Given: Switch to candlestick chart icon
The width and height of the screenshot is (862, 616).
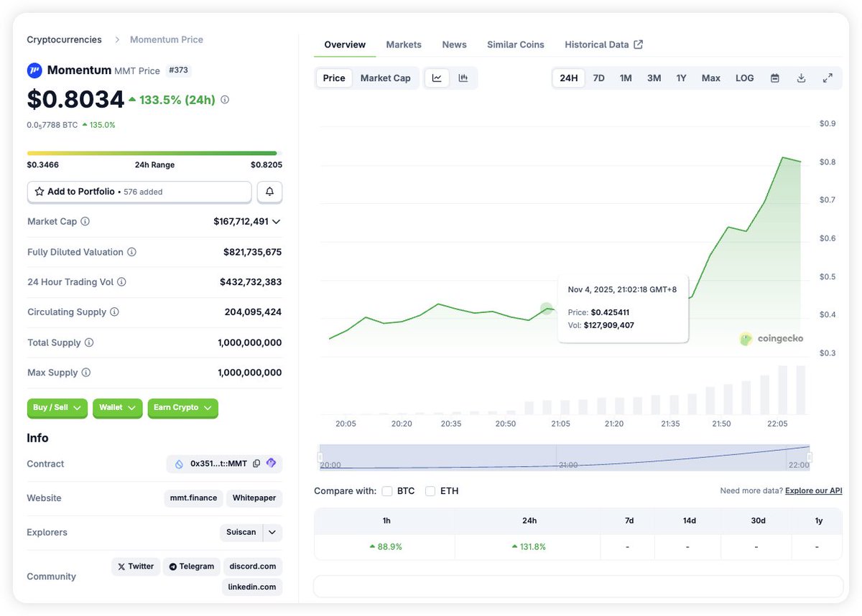Looking at the screenshot, I should pyautogui.click(x=463, y=78).
